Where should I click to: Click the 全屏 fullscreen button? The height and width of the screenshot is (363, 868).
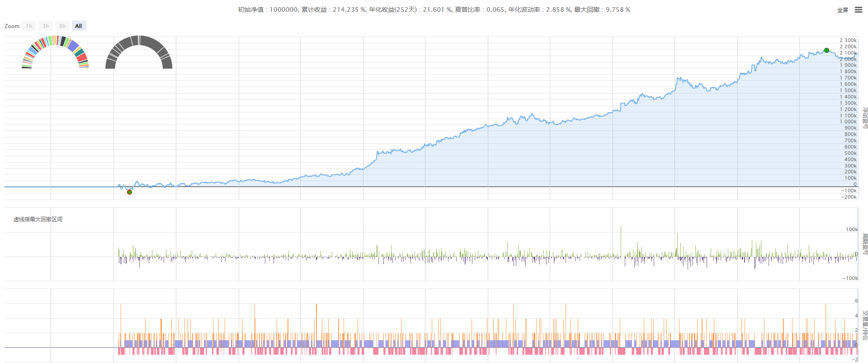(842, 10)
